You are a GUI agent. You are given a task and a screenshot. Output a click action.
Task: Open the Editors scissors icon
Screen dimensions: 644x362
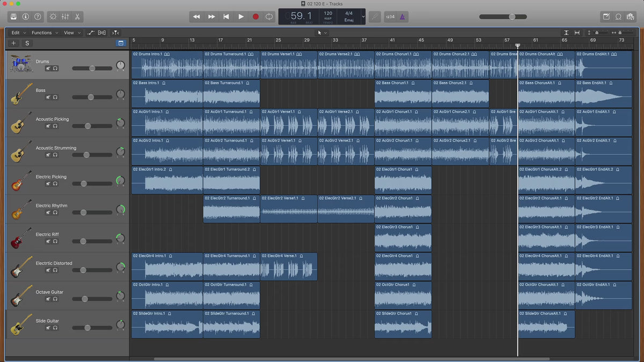pyautogui.click(x=78, y=17)
